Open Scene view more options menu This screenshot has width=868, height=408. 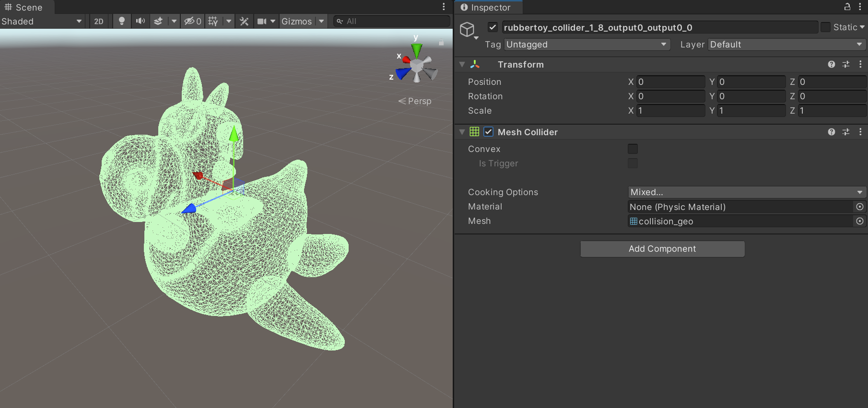(444, 7)
